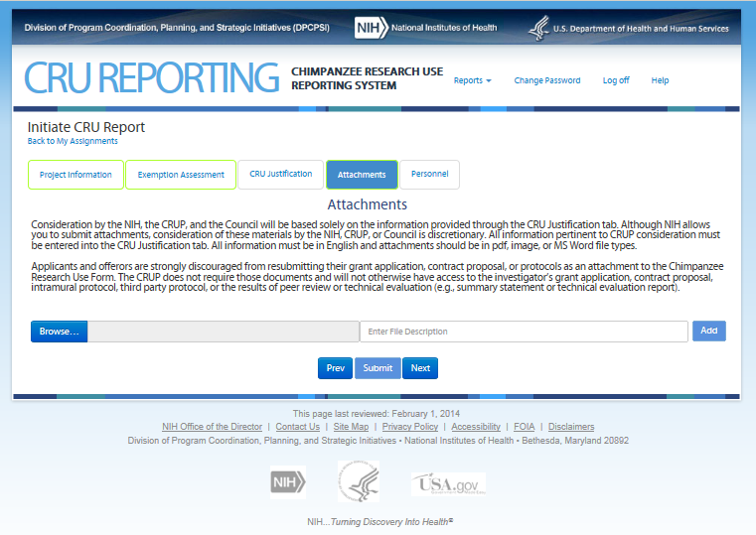Click the Turning Discovery Into Health tagline
Viewport: 756px width, 535px height.
[379, 522]
